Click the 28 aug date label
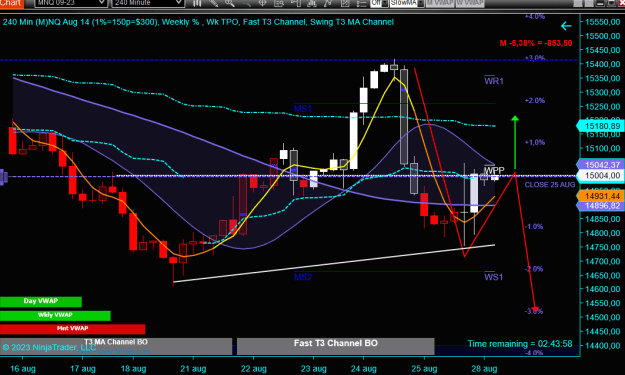Viewport: 625px width, 375px height. (x=484, y=369)
